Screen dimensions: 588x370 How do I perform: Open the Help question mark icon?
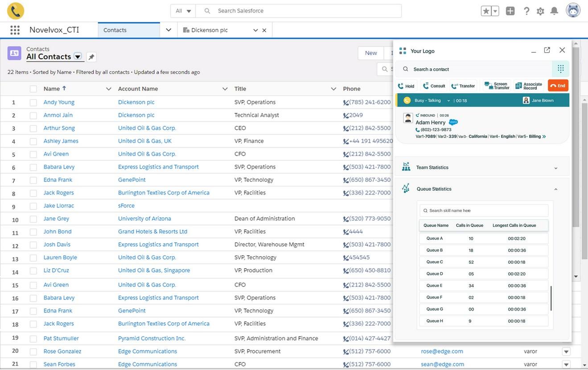point(526,11)
